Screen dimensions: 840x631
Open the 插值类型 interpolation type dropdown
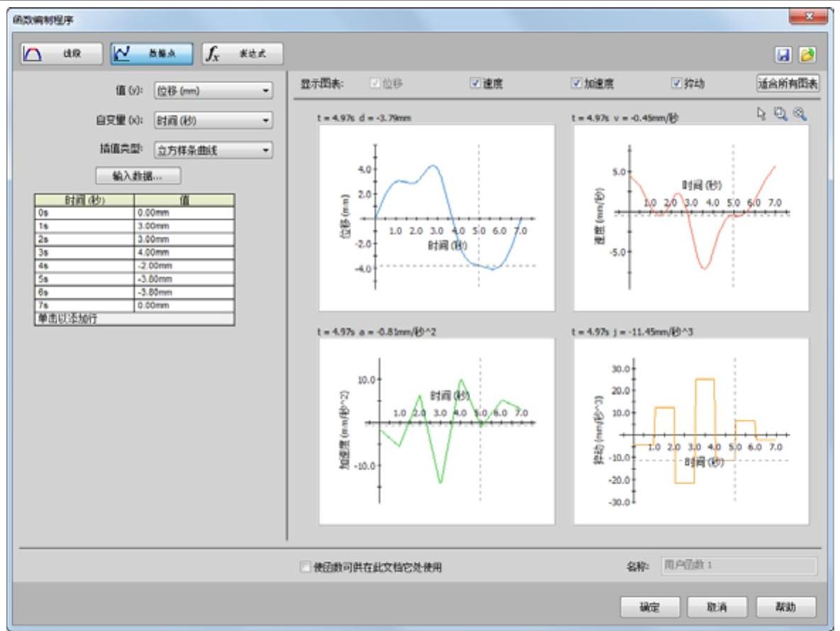[x=214, y=150]
